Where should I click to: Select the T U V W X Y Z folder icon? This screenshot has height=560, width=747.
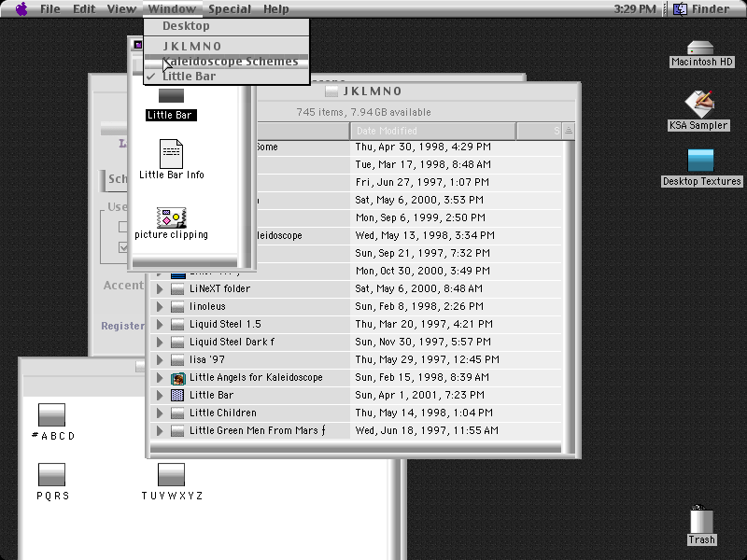pos(171,475)
